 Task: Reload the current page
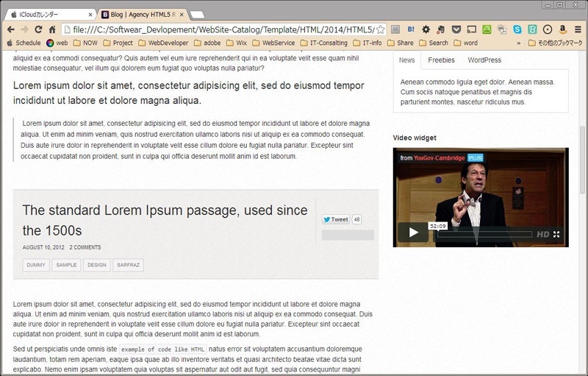click(x=38, y=29)
